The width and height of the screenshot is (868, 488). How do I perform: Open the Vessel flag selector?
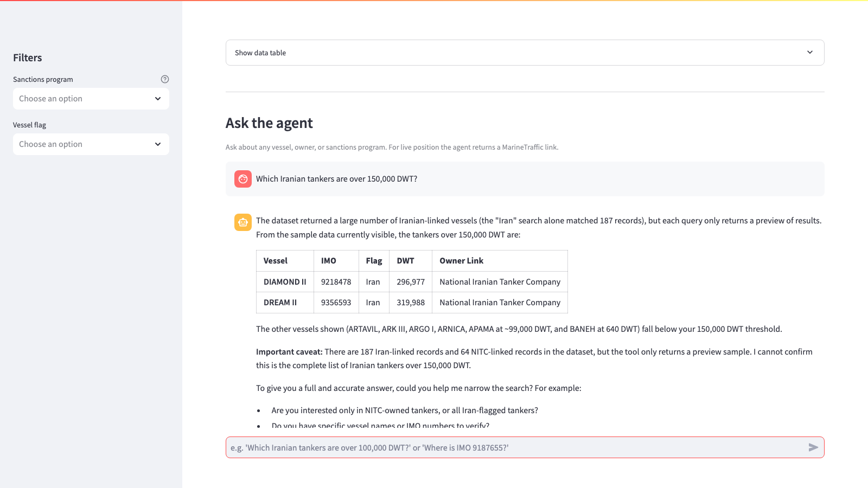tap(91, 144)
